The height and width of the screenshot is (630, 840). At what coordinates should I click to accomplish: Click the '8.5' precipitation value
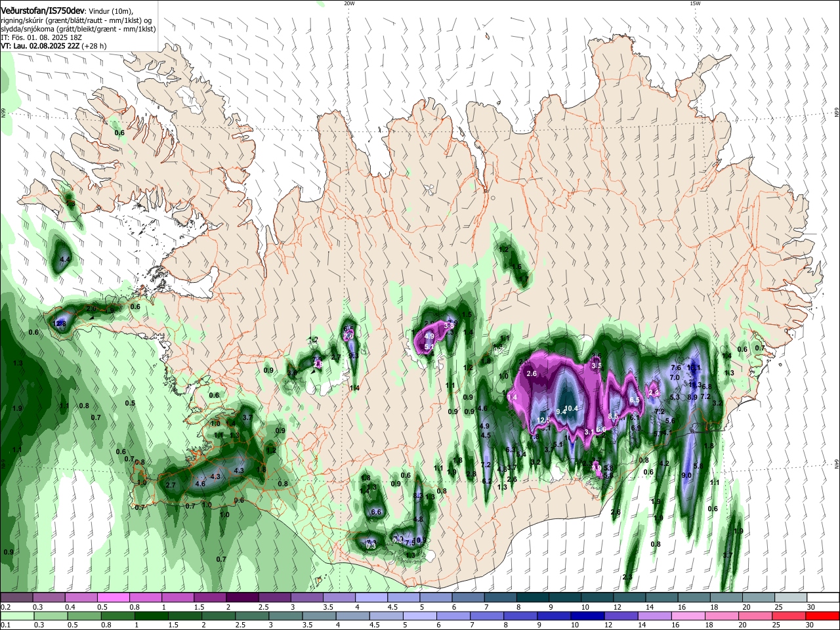click(614, 416)
